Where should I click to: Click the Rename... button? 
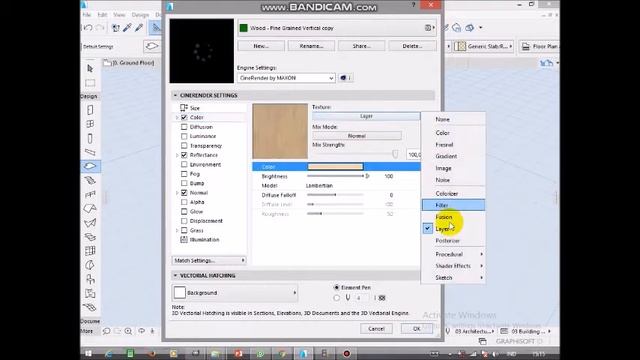pyautogui.click(x=311, y=46)
